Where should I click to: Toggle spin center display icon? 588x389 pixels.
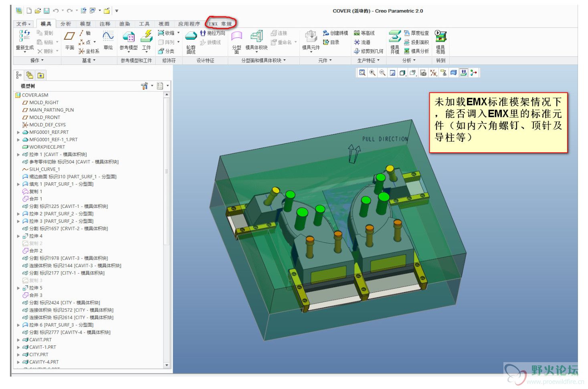point(474,73)
